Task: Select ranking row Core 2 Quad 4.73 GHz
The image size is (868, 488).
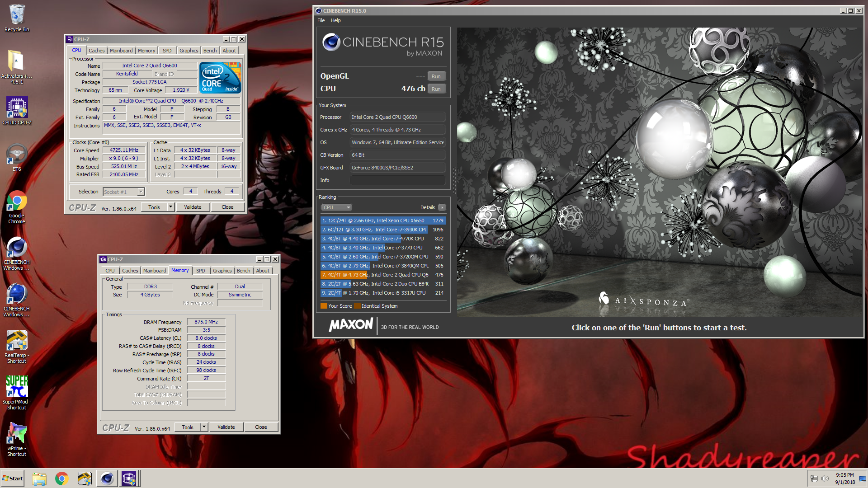Action: coord(383,275)
